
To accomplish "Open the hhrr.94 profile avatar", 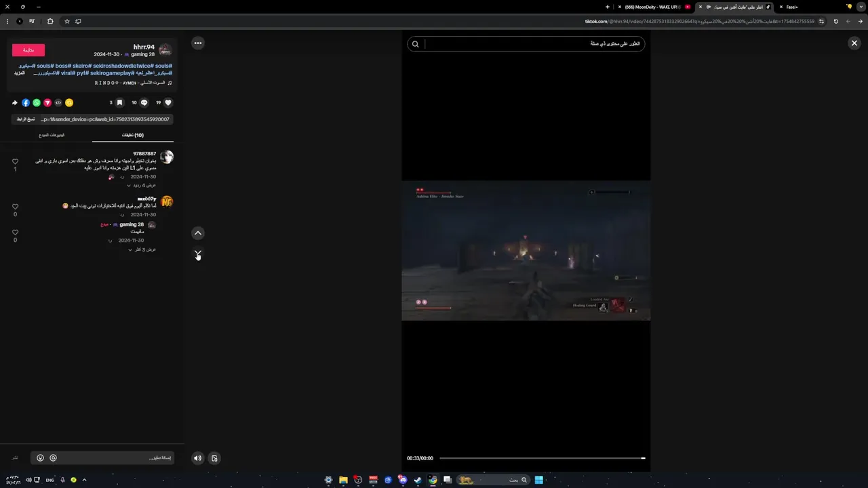I will point(165,50).
